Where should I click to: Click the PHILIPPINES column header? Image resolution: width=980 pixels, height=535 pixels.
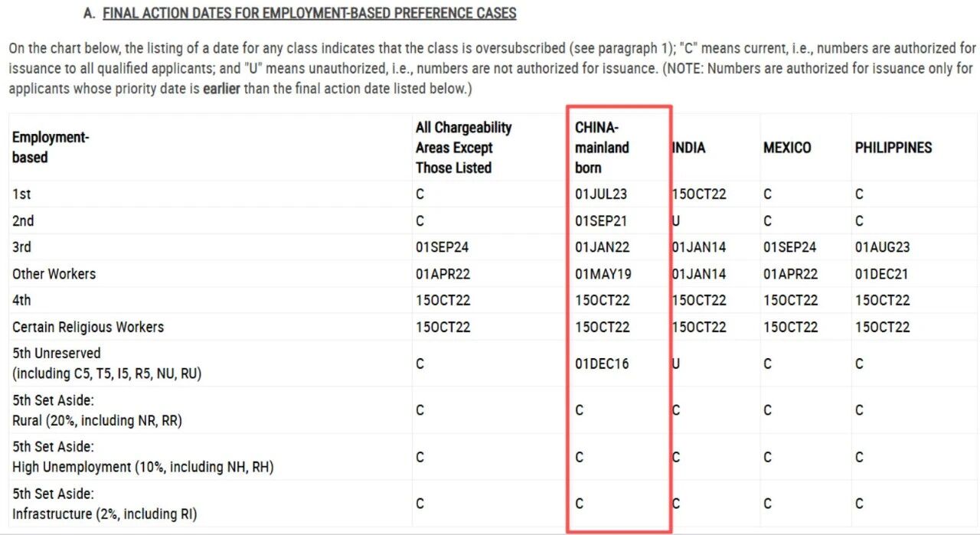pos(893,148)
